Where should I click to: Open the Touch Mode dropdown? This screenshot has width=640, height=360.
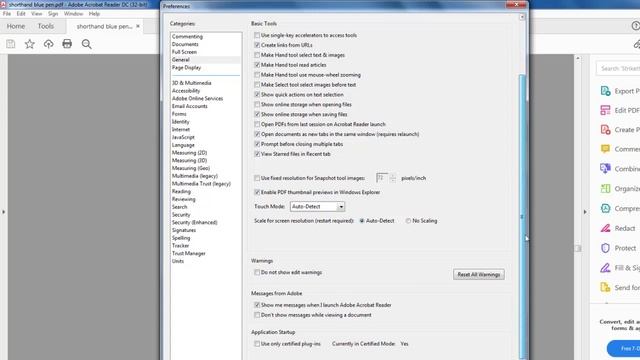[318, 207]
